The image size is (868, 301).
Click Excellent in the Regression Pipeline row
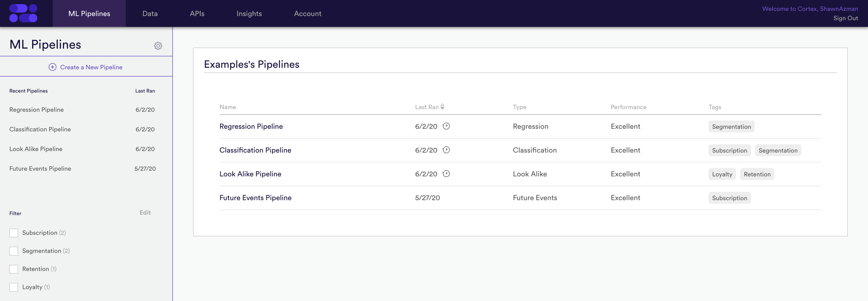click(626, 126)
